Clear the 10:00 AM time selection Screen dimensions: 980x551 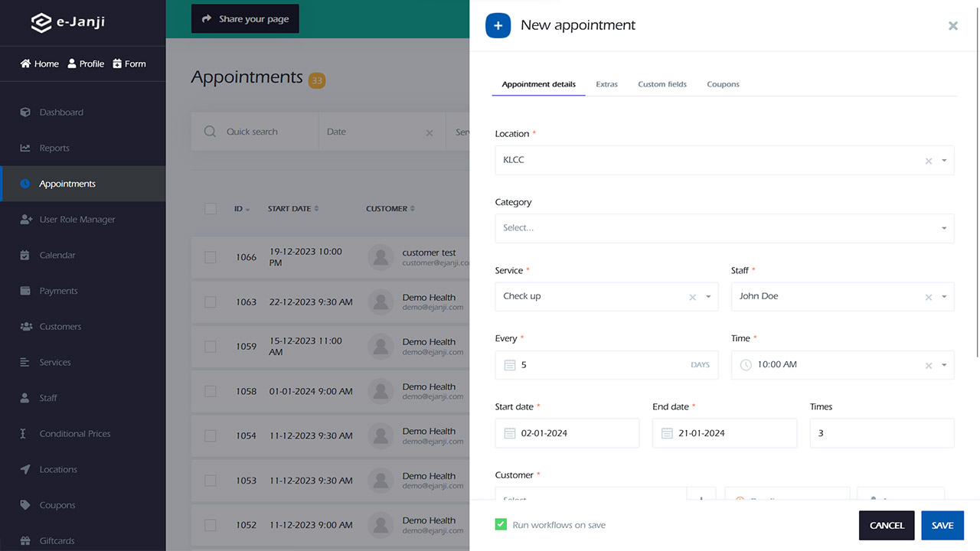pos(929,365)
